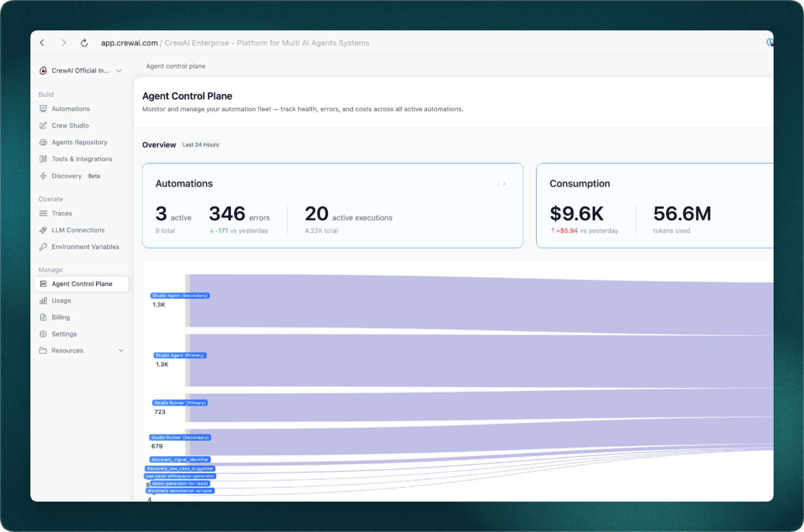
Task: Click the Resources folder icon
Action: click(43, 351)
